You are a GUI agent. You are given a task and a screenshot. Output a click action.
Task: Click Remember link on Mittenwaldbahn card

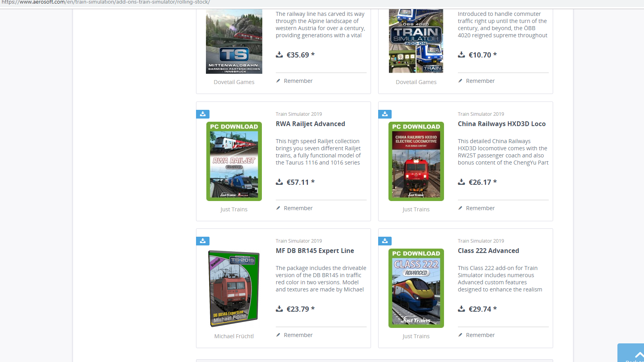click(x=298, y=81)
